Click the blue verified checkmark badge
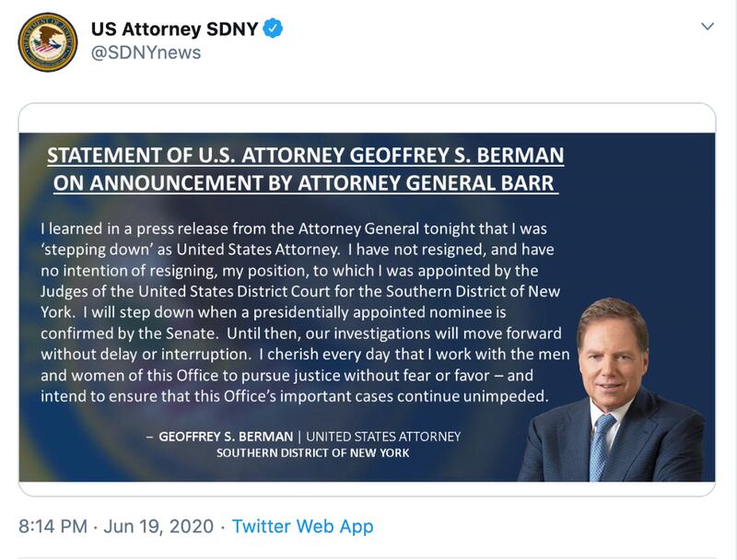Viewport: 737px width, 560px height. pos(273,29)
